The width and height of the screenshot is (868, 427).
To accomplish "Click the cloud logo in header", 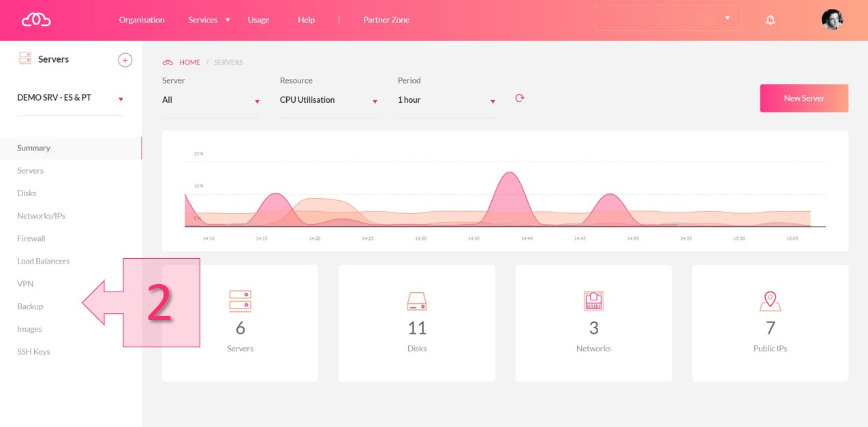I will (36, 20).
